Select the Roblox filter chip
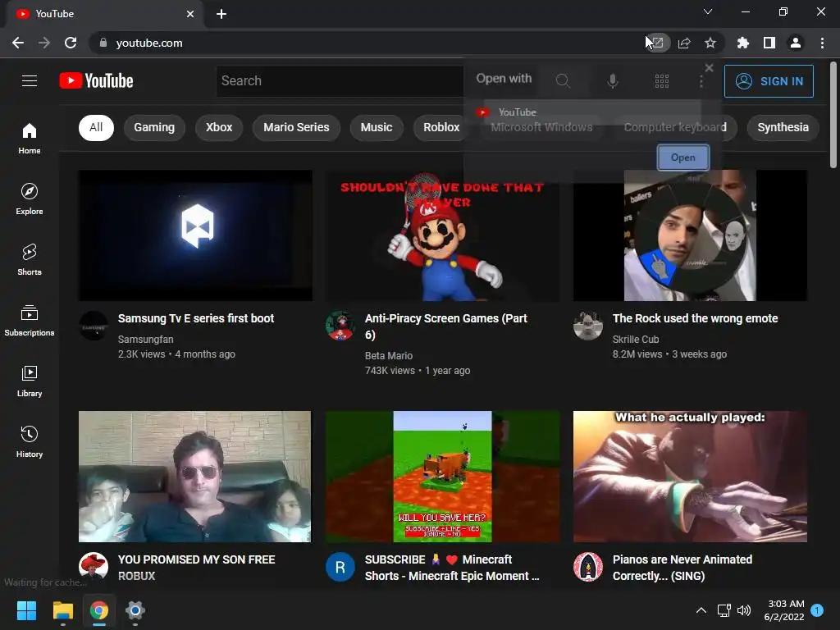The height and width of the screenshot is (630, 840). 441,127
